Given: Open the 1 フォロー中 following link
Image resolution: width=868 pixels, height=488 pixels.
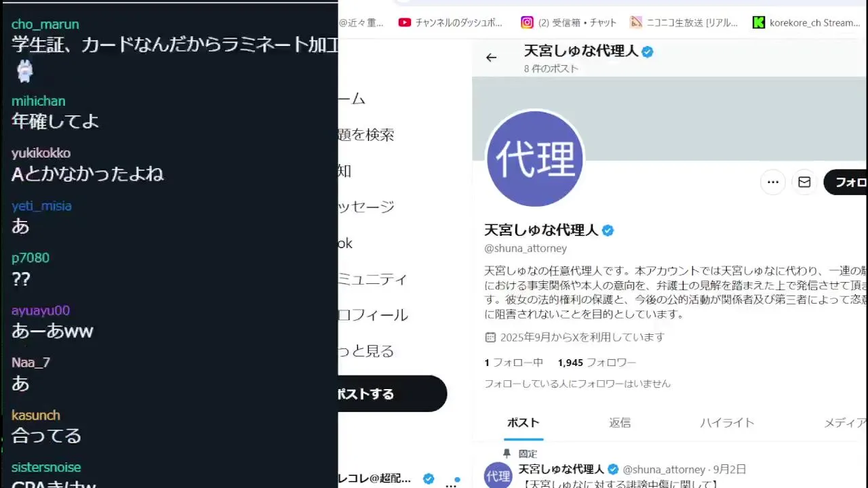Looking at the screenshot, I should [x=513, y=363].
